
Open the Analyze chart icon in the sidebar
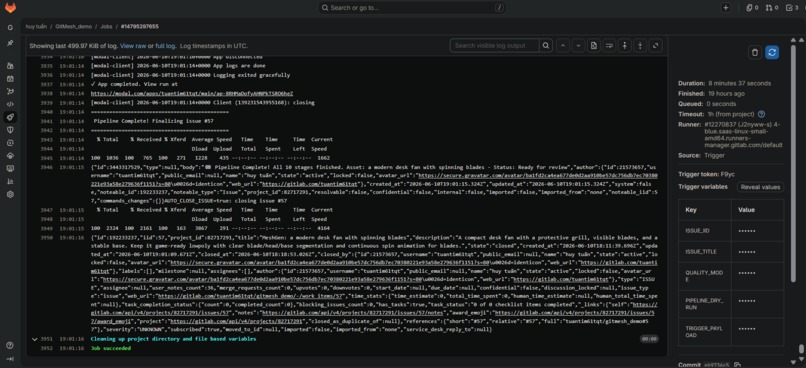[x=10, y=181]
